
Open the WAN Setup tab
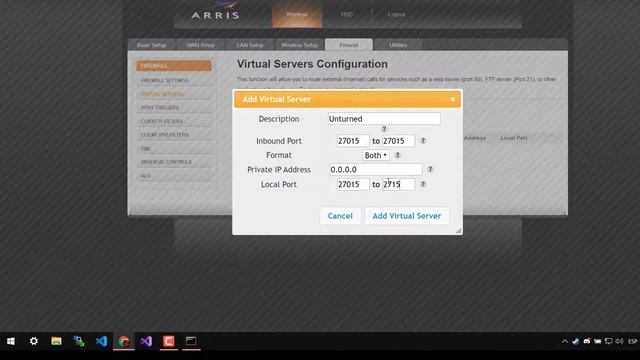[200, 45]
